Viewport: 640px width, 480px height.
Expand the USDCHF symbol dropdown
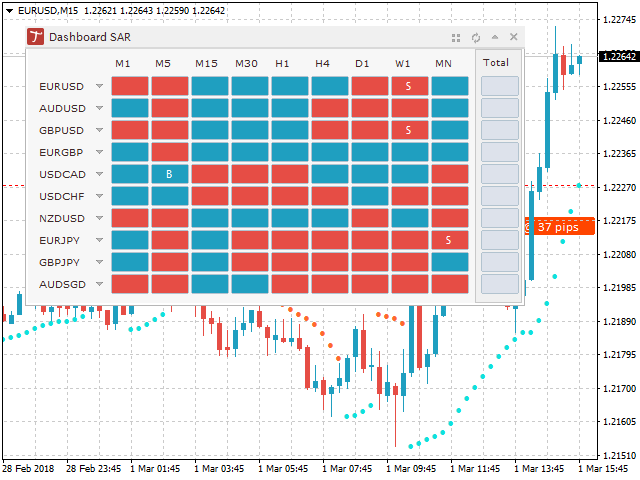point(99,196)
